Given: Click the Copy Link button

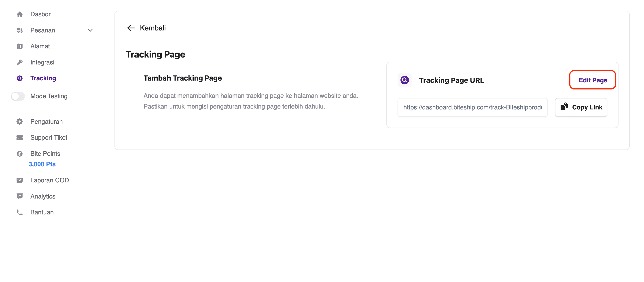Looking at the screenshot, I should pyautogui.click(x=581, y=107).
